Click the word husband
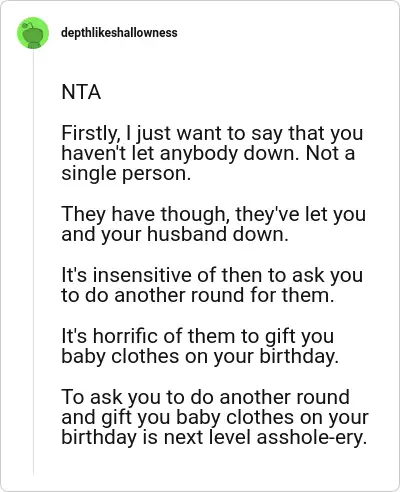 coord(187,234)
